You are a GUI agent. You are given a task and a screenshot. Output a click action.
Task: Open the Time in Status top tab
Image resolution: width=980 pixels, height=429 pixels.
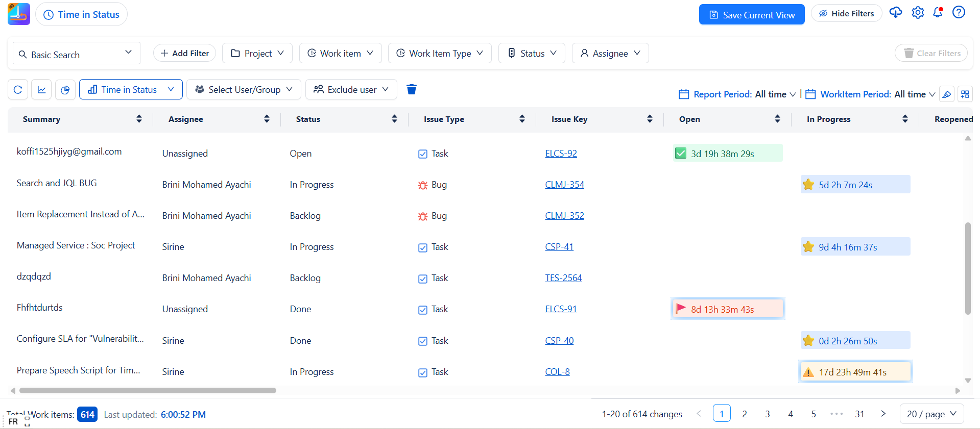[82, 15]
